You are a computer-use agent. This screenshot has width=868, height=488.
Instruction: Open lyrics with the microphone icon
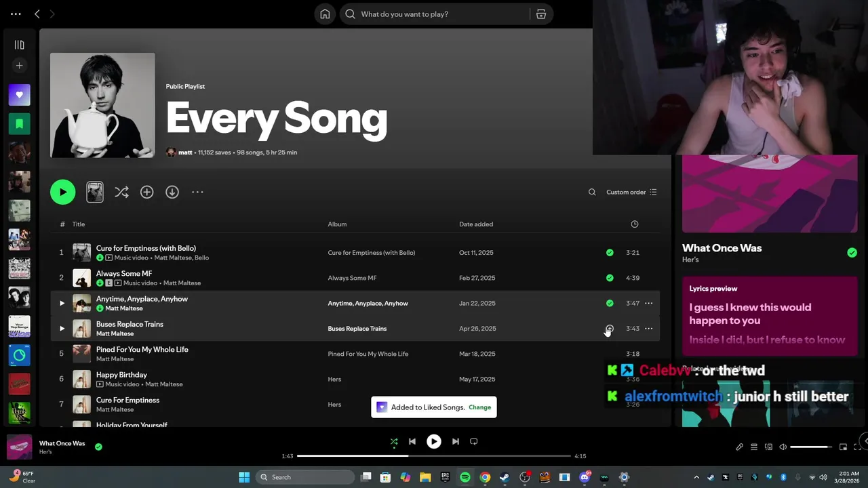click(739, 447)
